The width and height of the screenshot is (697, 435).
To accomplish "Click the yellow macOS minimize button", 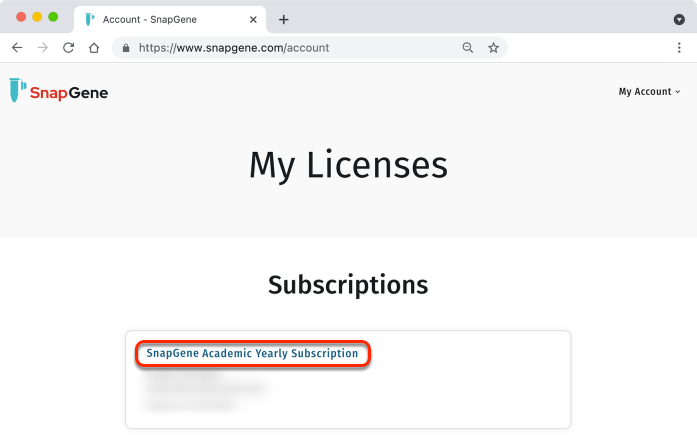I will pos(37,17).
